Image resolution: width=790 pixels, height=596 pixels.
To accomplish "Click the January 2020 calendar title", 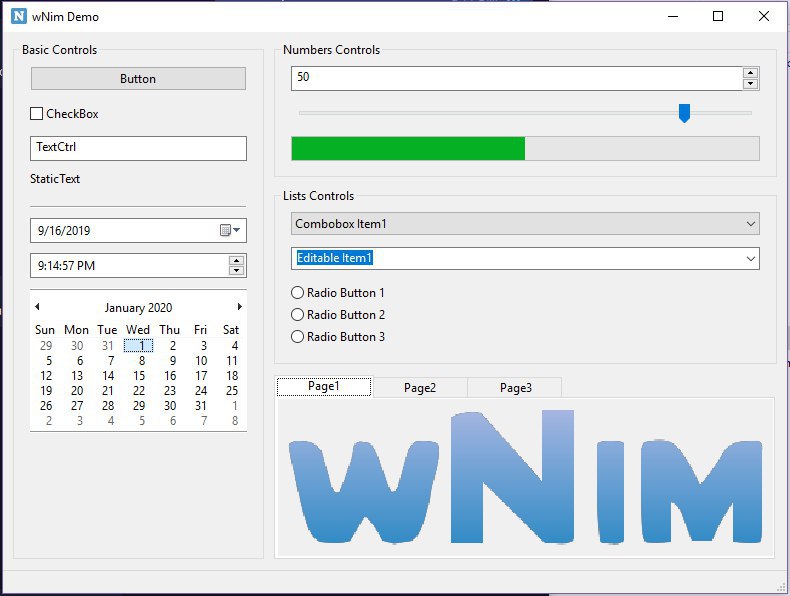I will point(138,307).
